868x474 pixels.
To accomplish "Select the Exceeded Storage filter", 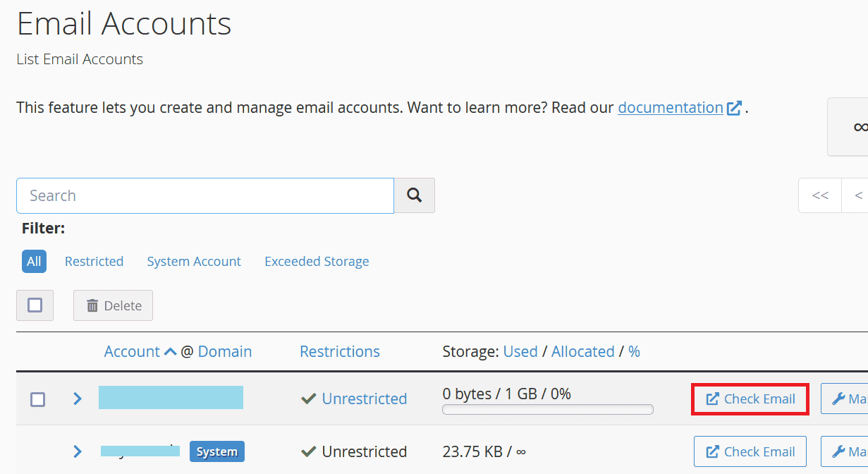I will click(x=317, y=261).
